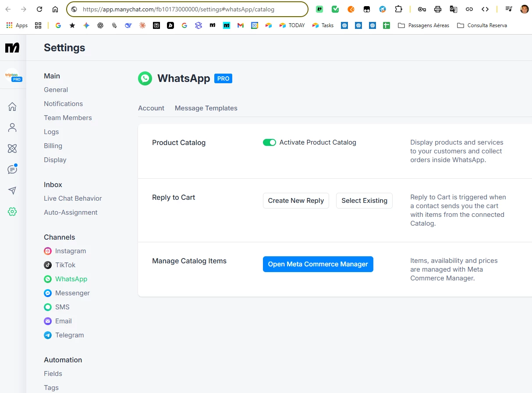532x393 pixels.
Task: Click the browser home icon
Action: [x=55, y=9]
